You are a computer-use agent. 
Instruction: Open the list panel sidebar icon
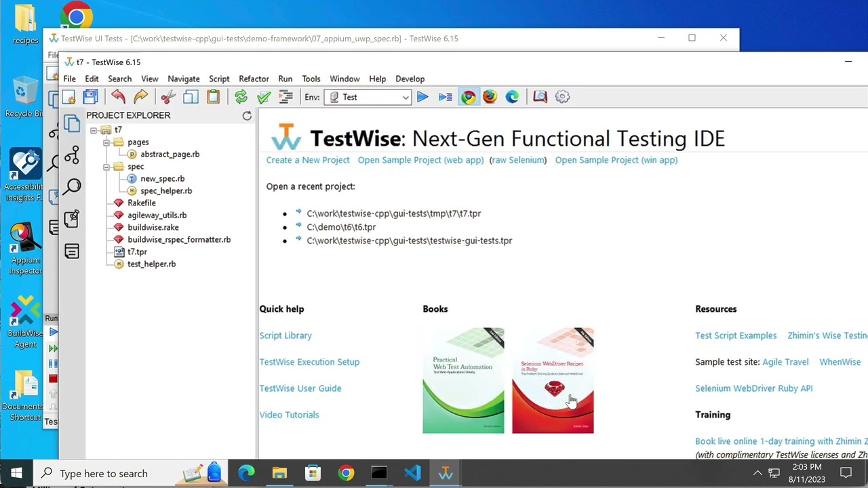pos(72,251)
